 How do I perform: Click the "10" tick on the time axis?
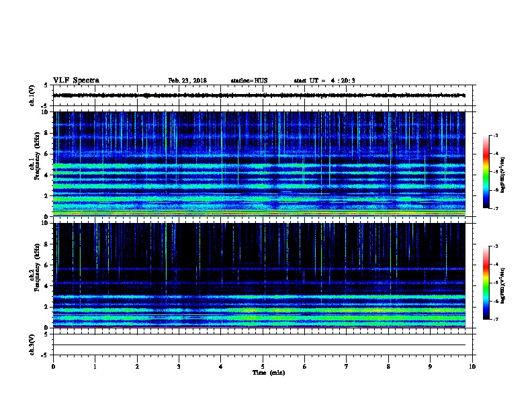pos(472,367)
